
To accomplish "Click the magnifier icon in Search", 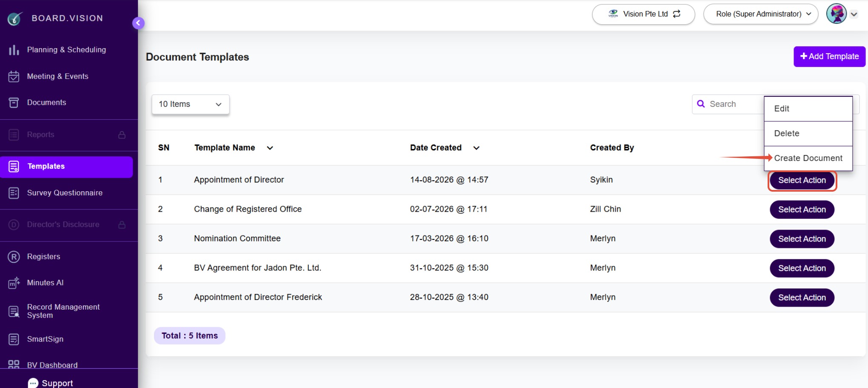I will coord(701,104).
